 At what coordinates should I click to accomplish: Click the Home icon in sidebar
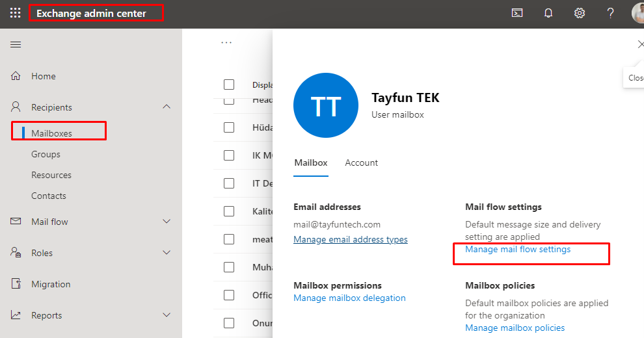16,76
